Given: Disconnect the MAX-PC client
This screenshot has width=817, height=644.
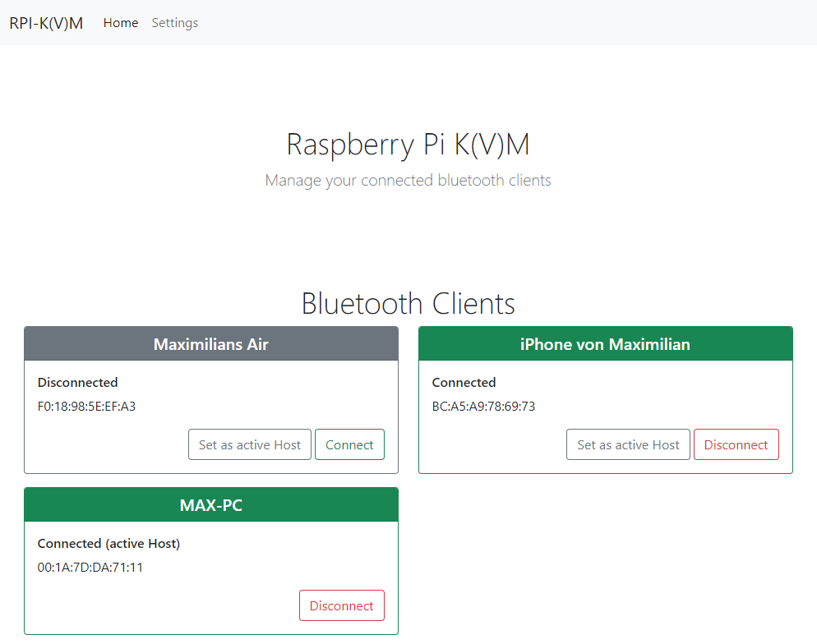Looking at the screenshot, I should (342, 605).
